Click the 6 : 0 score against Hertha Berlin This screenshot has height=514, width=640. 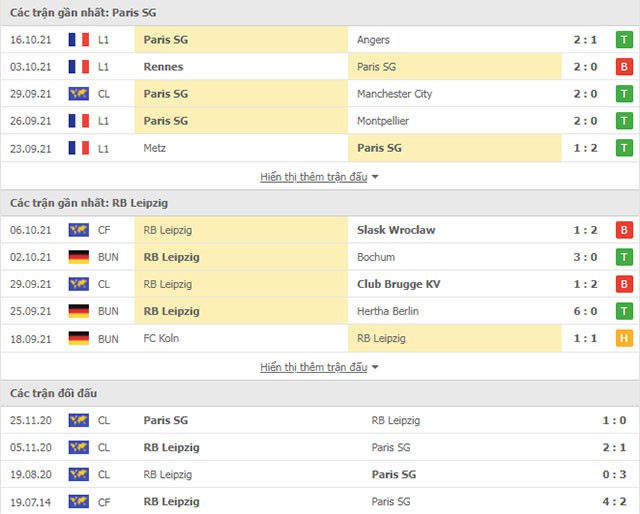point(585,311)
